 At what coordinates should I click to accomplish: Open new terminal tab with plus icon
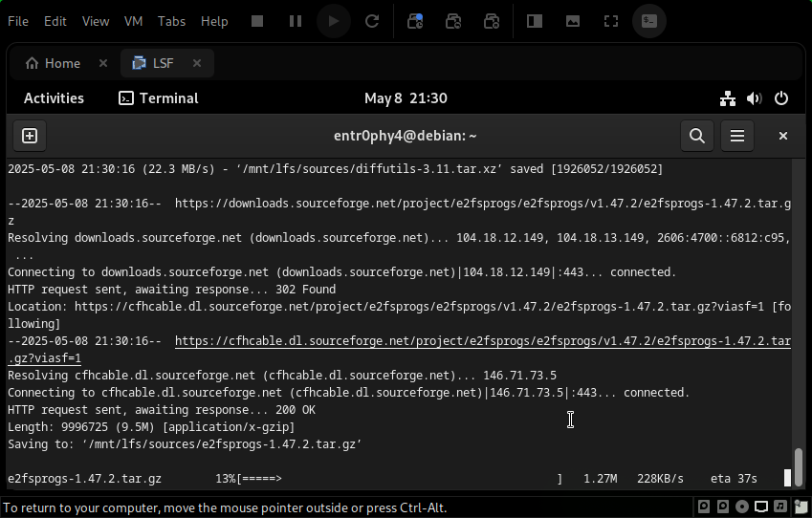pyautogui.click(x=30, y=136)
